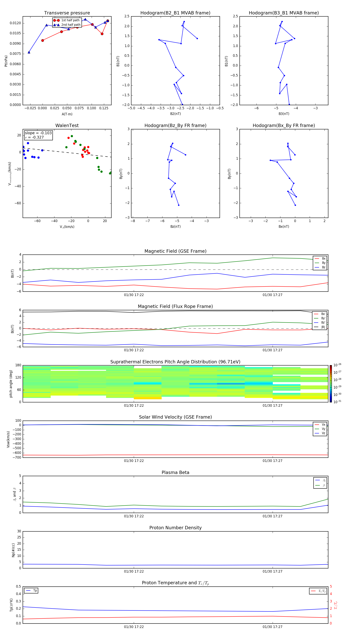Click By' legend entry in Flux Rope panel
The height and width of the screenshot is (644, 351).
pyautogui.click(x=320, y=318)
